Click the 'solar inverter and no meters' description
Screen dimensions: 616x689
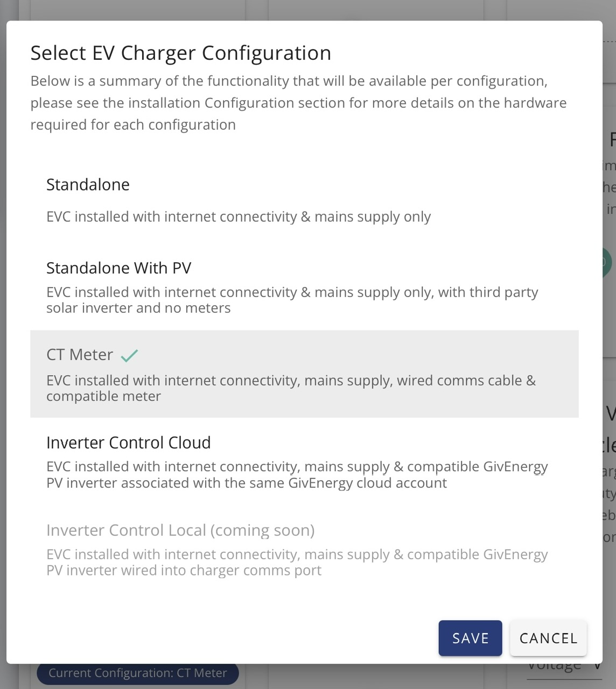[138, 308]
